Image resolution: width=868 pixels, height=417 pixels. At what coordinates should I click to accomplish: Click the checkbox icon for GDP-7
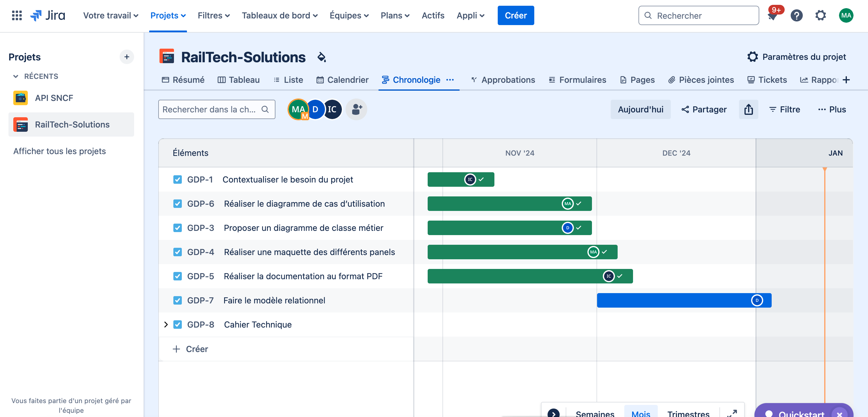click(178, 300)
